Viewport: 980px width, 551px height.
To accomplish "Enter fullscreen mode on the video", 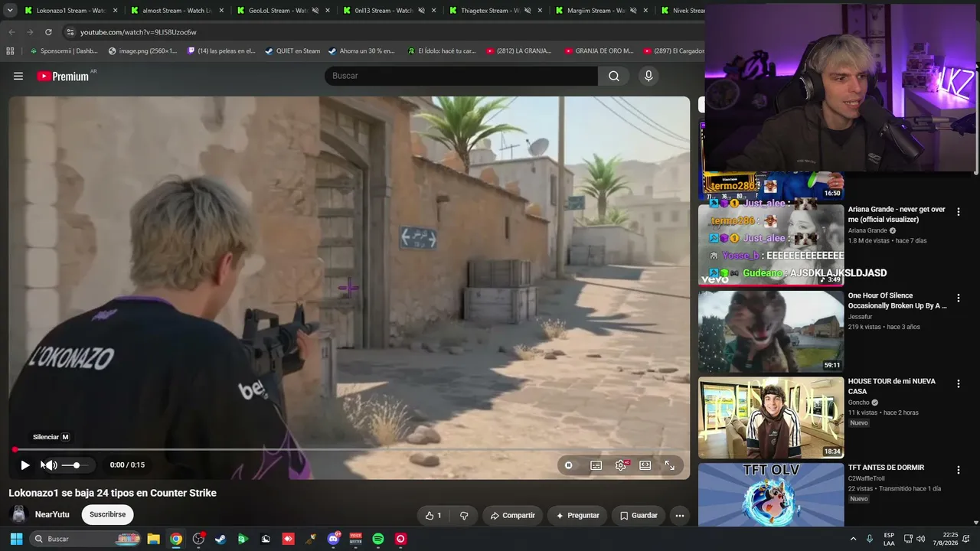I will click(x=670, y=465).
